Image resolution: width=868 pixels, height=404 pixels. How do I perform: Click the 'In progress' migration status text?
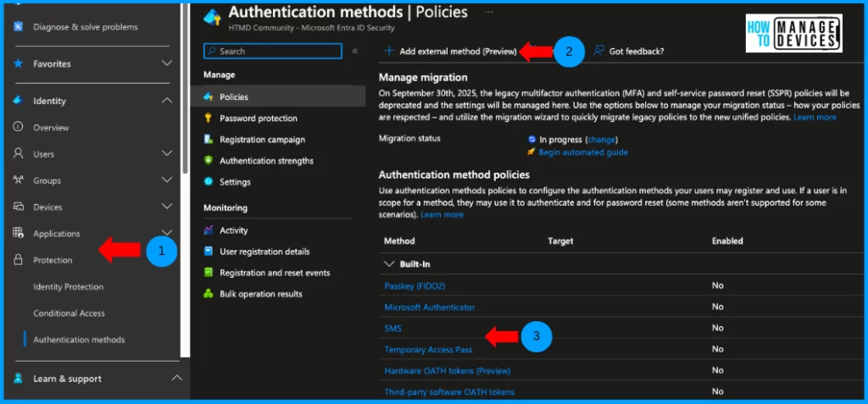561,140
